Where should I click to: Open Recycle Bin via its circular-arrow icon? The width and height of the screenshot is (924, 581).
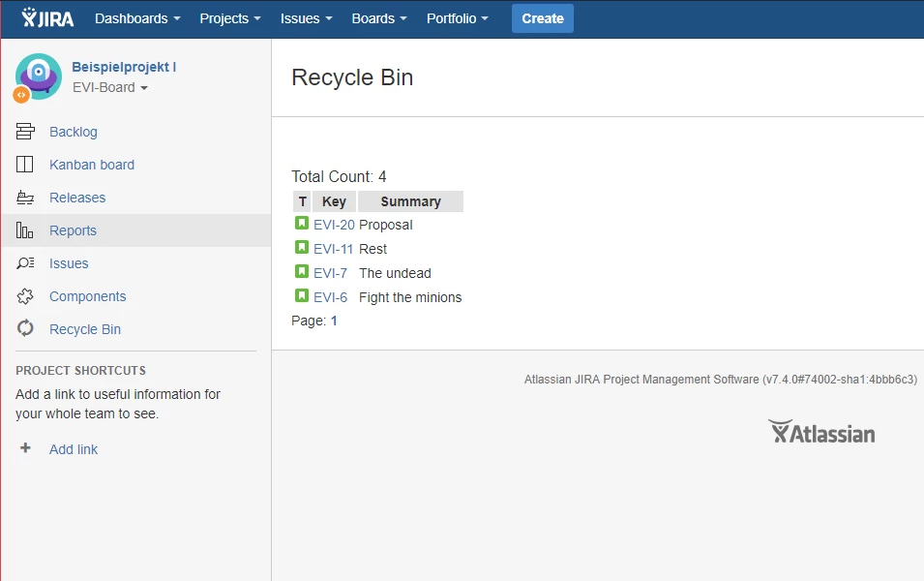click(28, 328)
